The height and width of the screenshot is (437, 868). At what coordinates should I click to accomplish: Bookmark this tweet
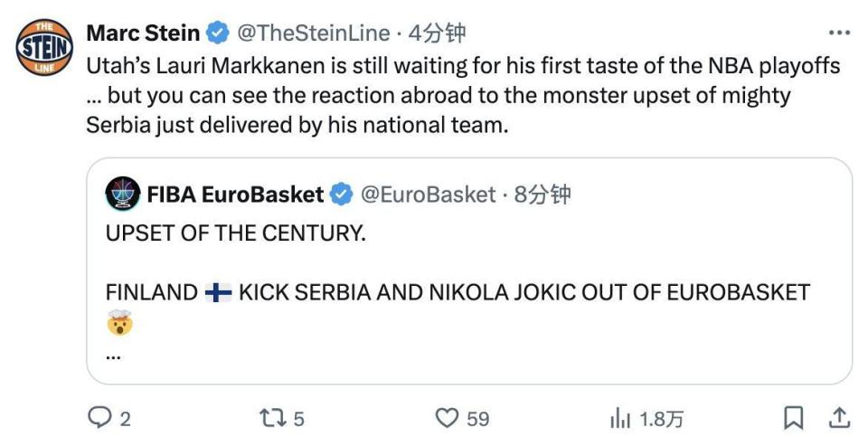793,418
